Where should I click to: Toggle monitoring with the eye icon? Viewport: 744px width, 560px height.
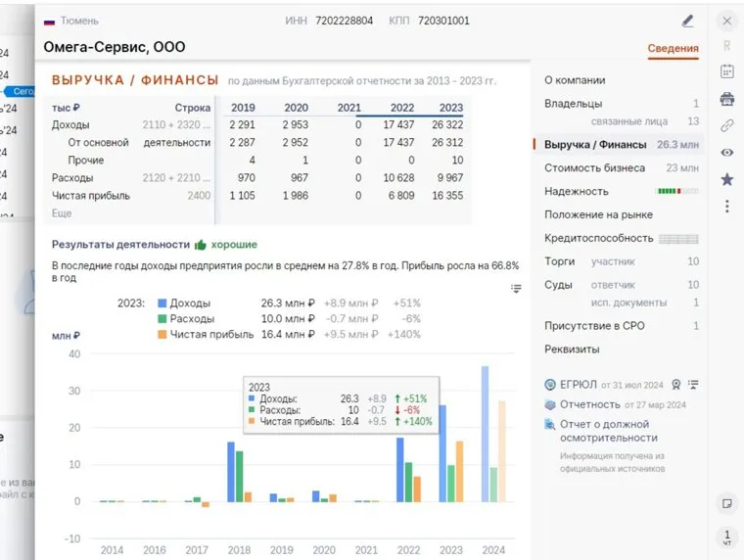click(726, 153)
